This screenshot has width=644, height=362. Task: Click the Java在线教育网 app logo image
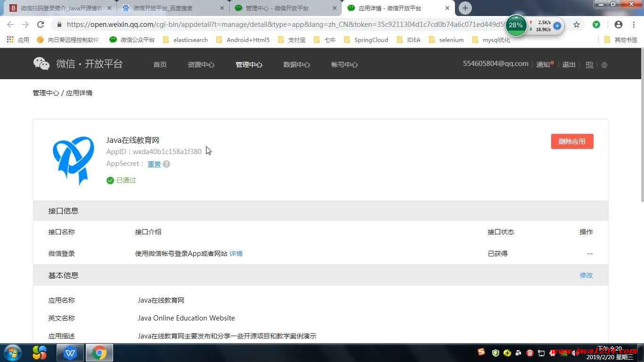point(73,160)
